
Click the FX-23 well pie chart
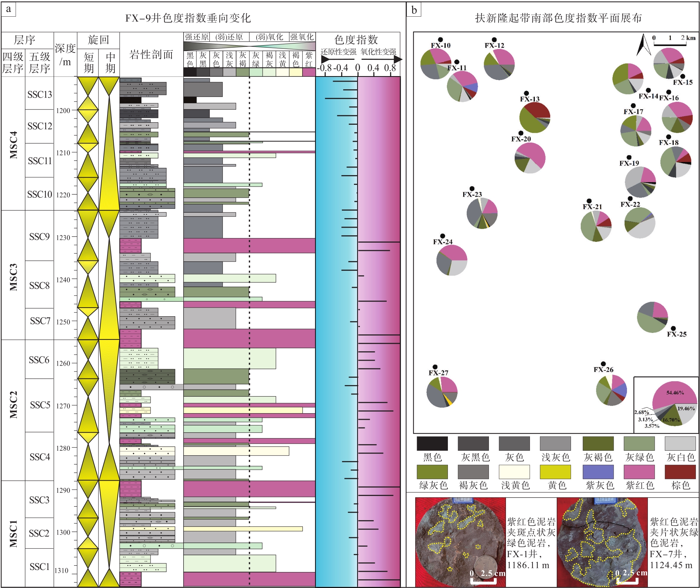(482, 213)
